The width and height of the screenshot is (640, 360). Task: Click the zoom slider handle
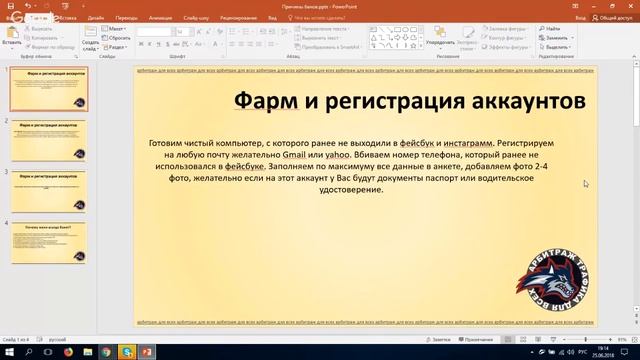tap(586, 340)
